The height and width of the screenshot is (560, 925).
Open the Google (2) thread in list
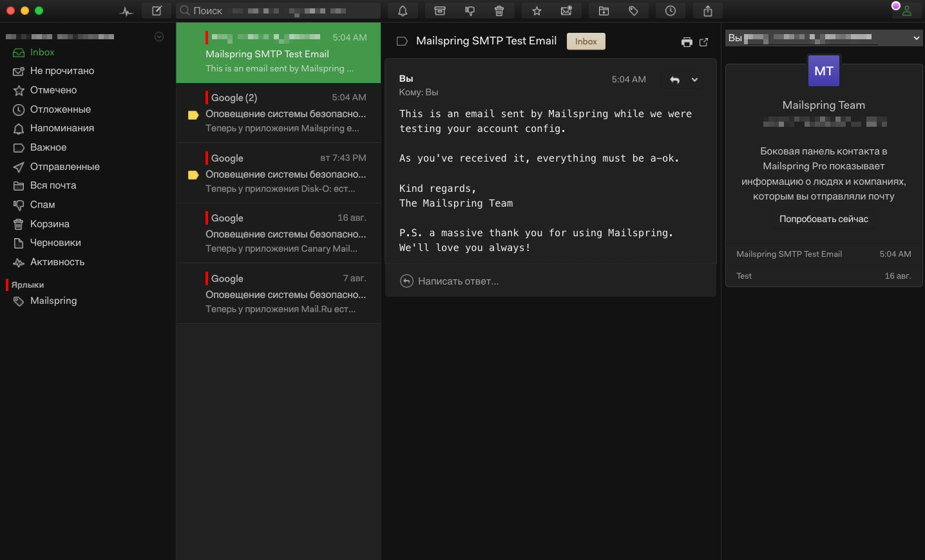point(278,113)
